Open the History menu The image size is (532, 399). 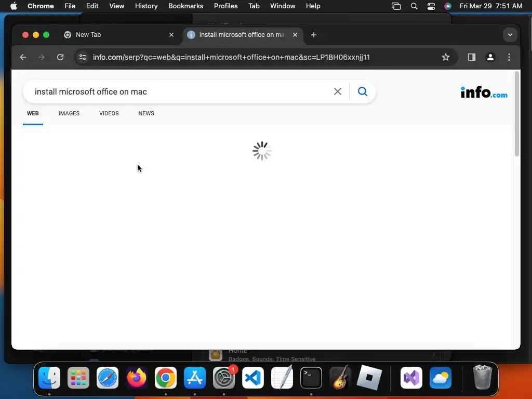pyautogui.click(x=146, y=6)
